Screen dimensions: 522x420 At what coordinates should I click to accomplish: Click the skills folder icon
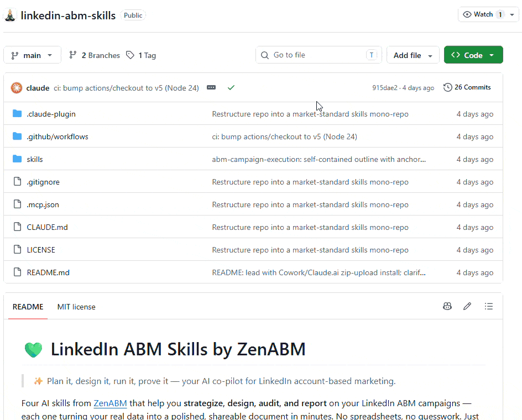17,159
